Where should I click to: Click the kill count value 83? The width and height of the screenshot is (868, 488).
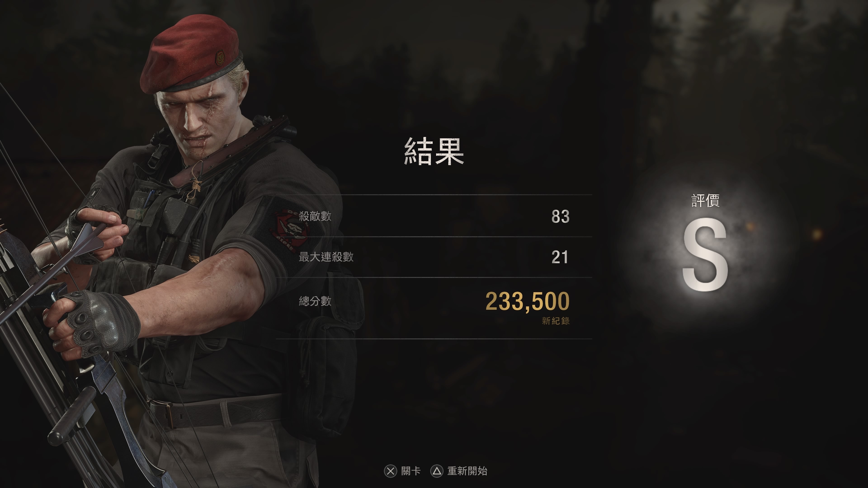click(560, 217)
